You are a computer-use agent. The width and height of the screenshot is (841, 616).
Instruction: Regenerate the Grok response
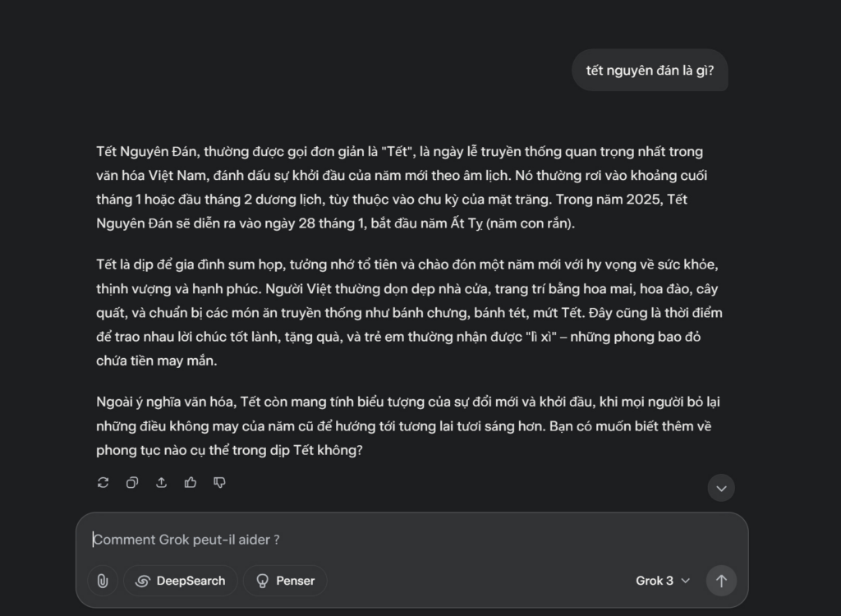click(x=103, y=482)
